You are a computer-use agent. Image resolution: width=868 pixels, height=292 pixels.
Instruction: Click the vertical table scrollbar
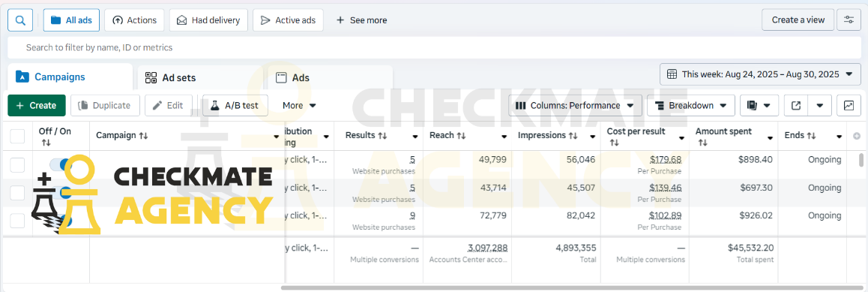pyautogui.click(x=861, y=160)
